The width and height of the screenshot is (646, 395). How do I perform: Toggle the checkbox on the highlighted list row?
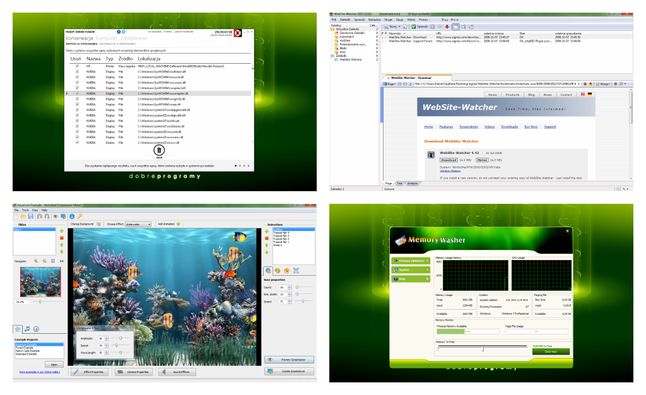pos(77,93)
